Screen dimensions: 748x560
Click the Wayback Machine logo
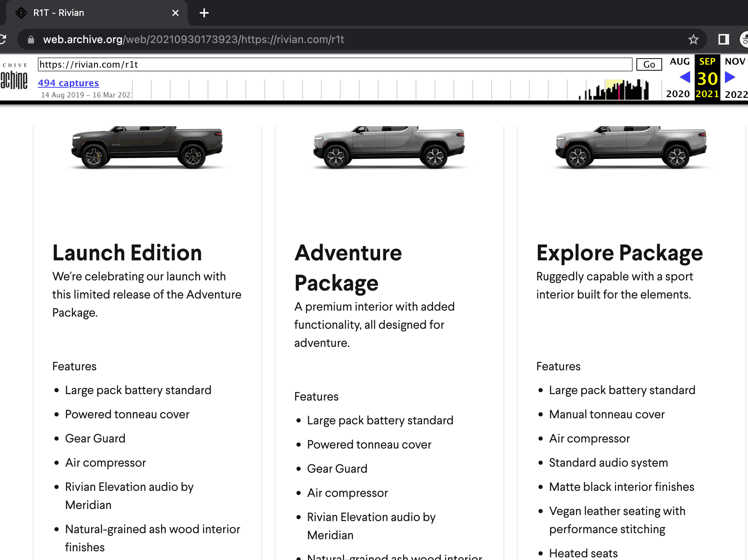click(x=14, y=77)
